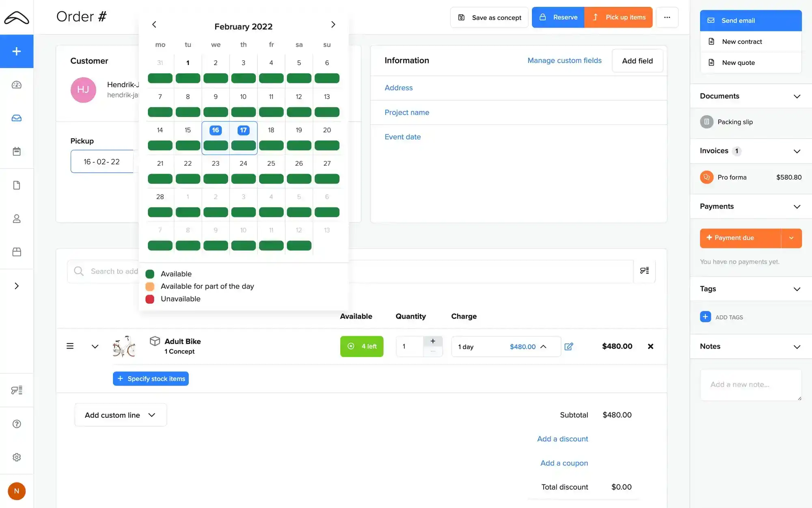Open Settings via the gear icon

coord(17,457)
